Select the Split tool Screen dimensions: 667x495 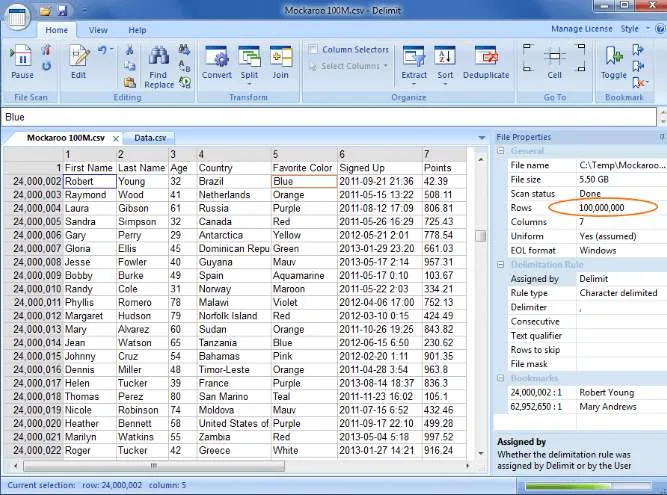pyautogui.click(x=249, y=63)
